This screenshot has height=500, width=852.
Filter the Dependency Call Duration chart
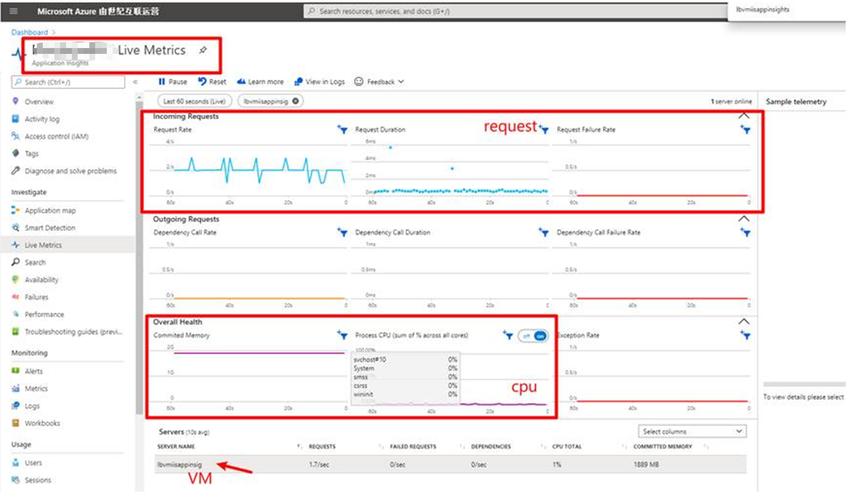point(544,232)
